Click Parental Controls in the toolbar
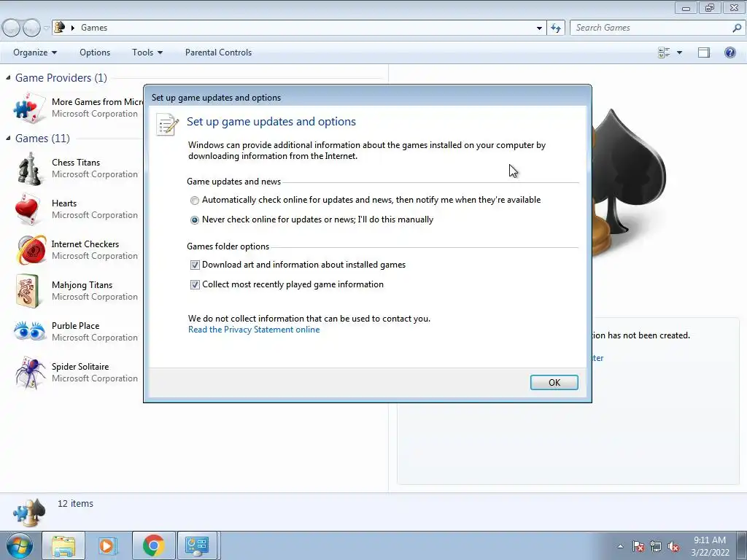Viewport: 747px width, 560px height. (218, 52)
